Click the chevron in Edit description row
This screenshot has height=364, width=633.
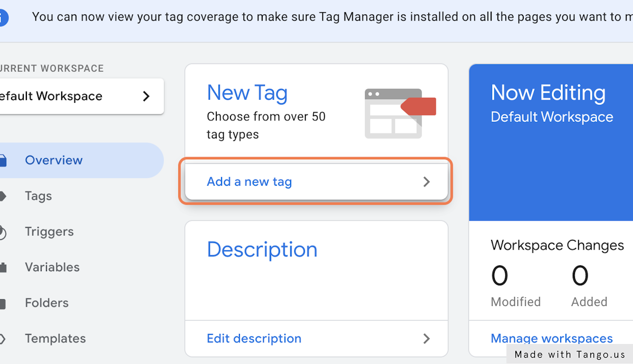(x=427, y=339)
